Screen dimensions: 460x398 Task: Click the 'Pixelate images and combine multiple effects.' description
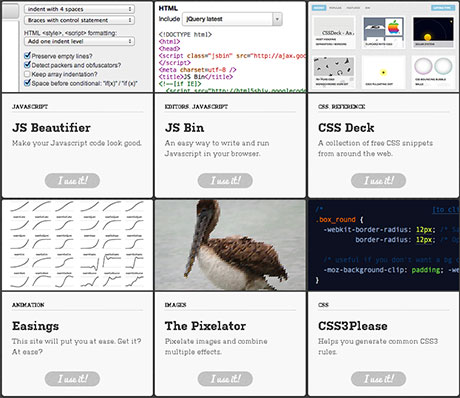pos(216,346)
